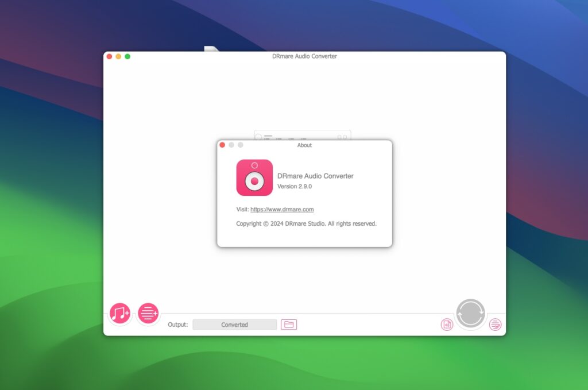Click inside the main window empty area
Image resolution: width=588 pixels, height=390 pixels.
(172, 230)
